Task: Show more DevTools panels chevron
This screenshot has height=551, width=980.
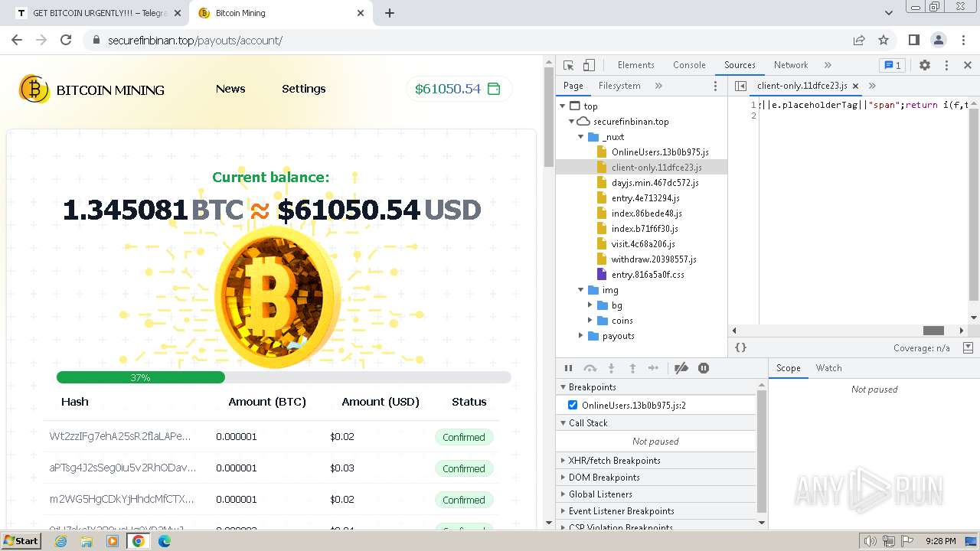Action: pos(828,65)
